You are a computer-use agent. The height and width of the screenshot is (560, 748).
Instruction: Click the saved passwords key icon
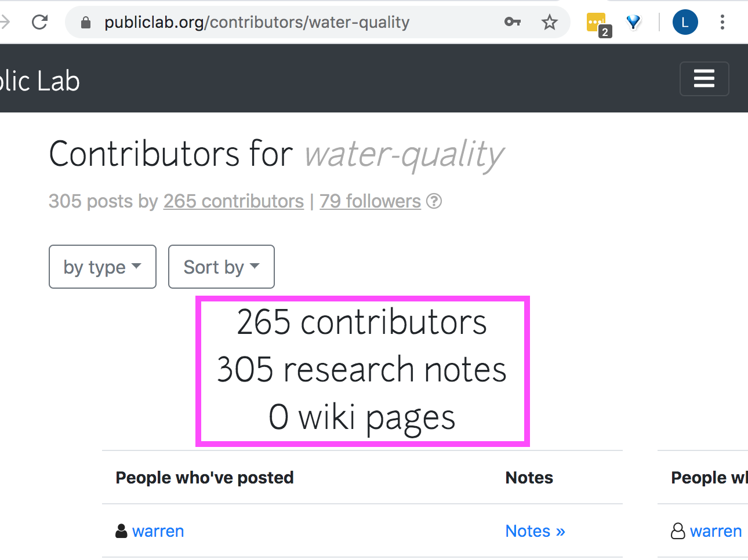click(x=513, y=22)
